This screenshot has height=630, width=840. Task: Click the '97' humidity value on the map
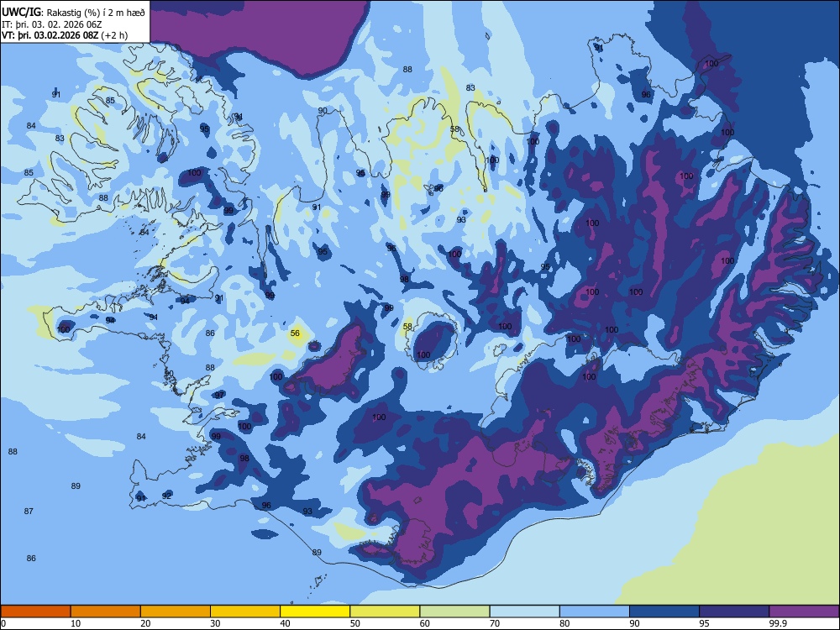pyautogui.click(x=219, y=395)
